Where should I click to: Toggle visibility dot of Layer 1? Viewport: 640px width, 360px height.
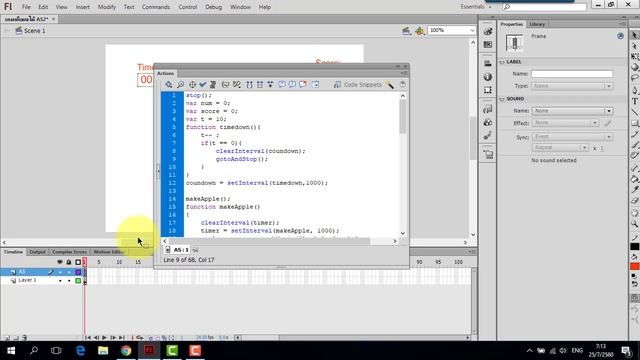pos(60,281)
